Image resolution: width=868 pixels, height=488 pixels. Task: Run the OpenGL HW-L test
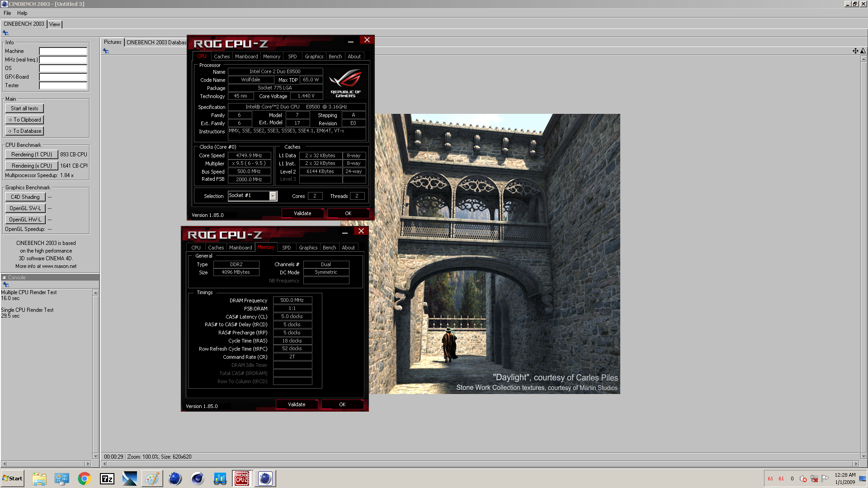click(25, 220)
